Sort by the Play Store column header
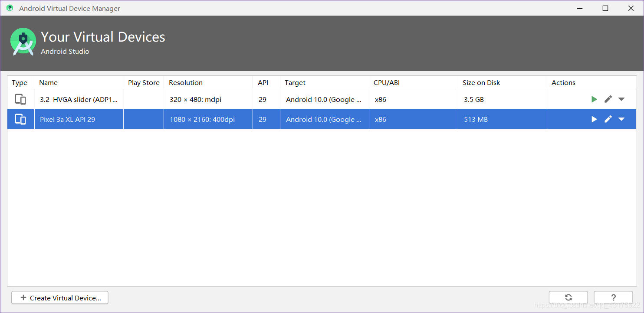Image resolution: width=644 pixels, height=313 pixels. (144, 82)
